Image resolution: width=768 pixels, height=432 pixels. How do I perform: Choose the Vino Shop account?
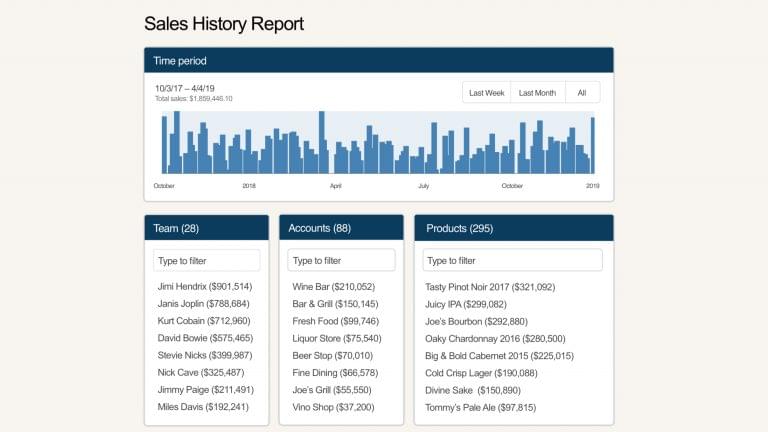(x=333, y=407)
